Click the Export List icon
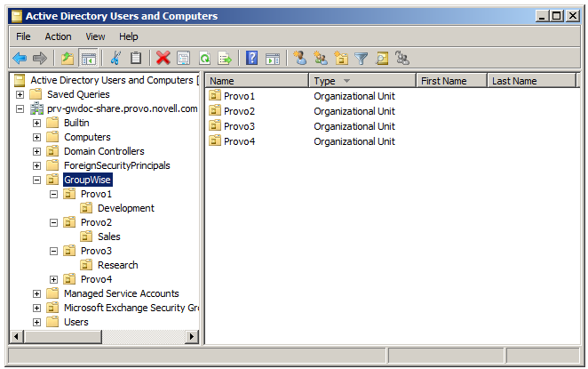588x369 pixels. pos(225,58)
